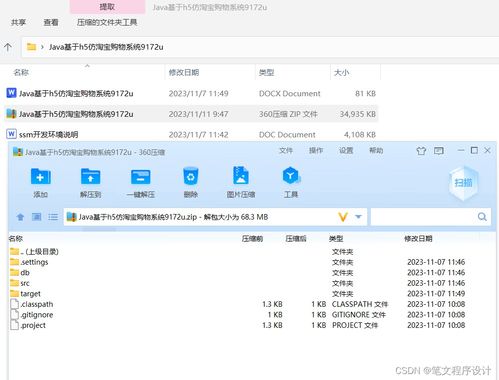Open the 文件 menu in 360压缩
Viewport: 499px width, 380px height.
(x=286, y=151)
